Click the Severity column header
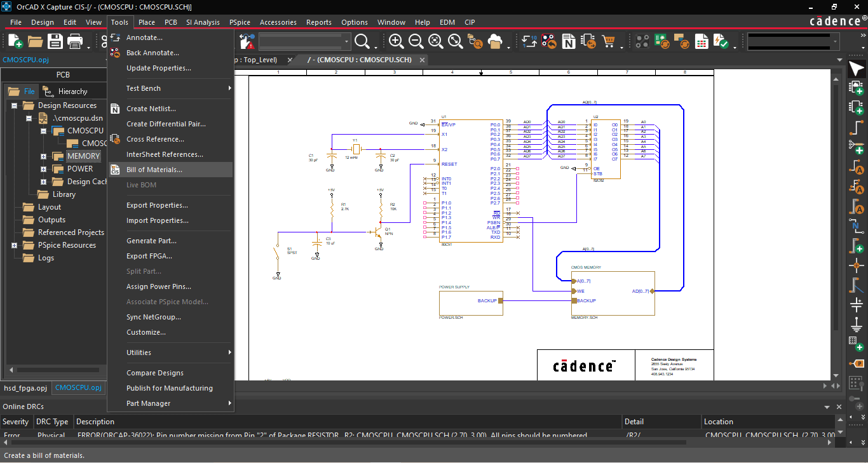 (17, 422)
